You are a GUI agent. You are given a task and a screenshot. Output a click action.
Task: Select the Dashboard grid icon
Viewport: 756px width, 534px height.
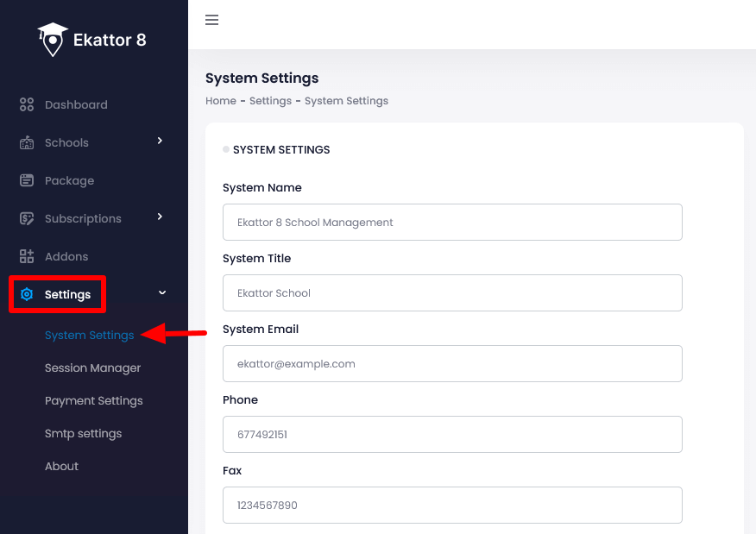(x=27, y=104)
